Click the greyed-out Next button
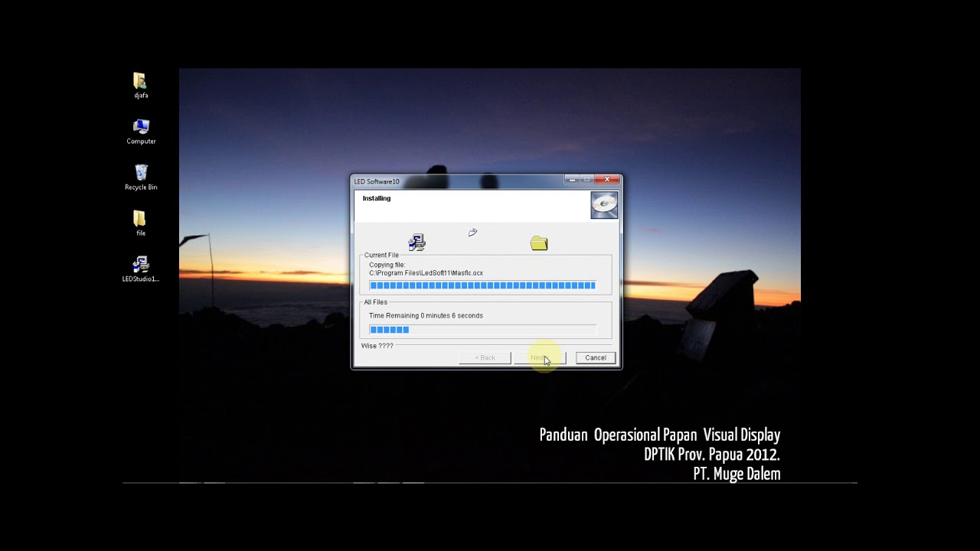Viewport: 980px width, 551px height. (x=540, y=357)
